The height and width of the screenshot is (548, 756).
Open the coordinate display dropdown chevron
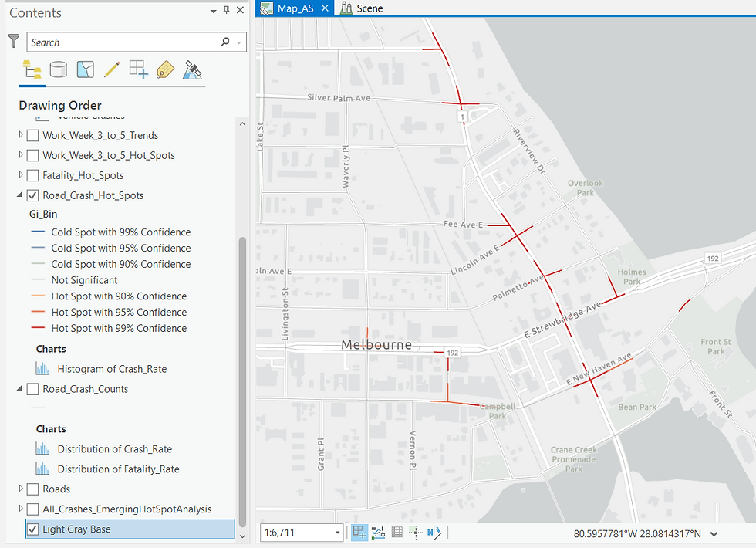(714, 534)
